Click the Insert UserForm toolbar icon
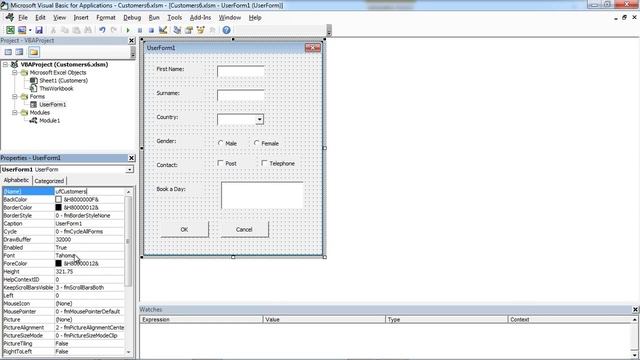Image resolution: width=640 pixels, height=360 pixels. coord(22,30)
